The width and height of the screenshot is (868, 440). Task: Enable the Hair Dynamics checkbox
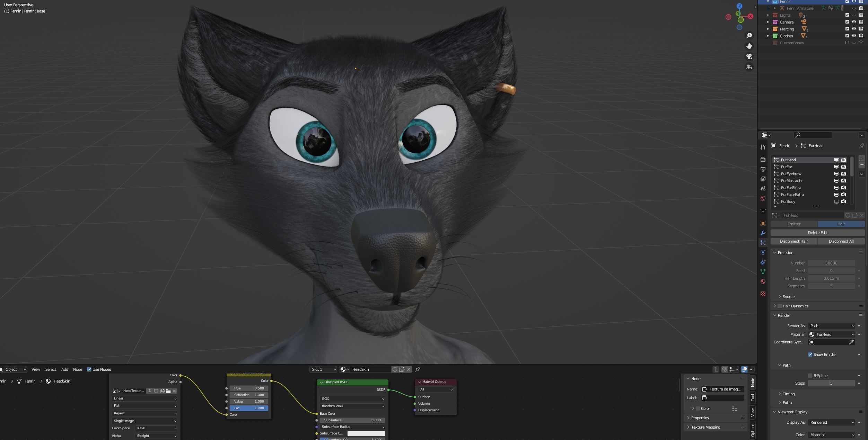coord(780,306)
